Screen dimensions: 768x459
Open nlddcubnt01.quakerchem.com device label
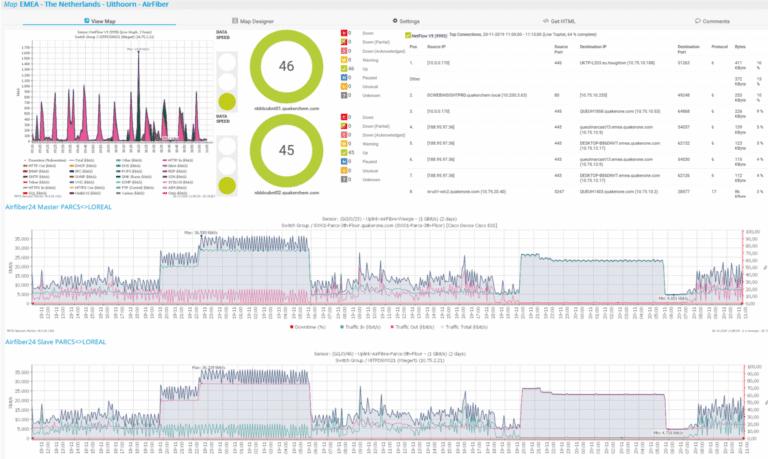287,109
